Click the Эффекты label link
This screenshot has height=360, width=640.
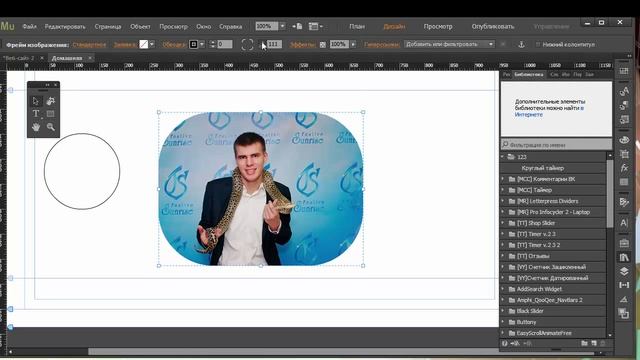click(x=303, y=44)
